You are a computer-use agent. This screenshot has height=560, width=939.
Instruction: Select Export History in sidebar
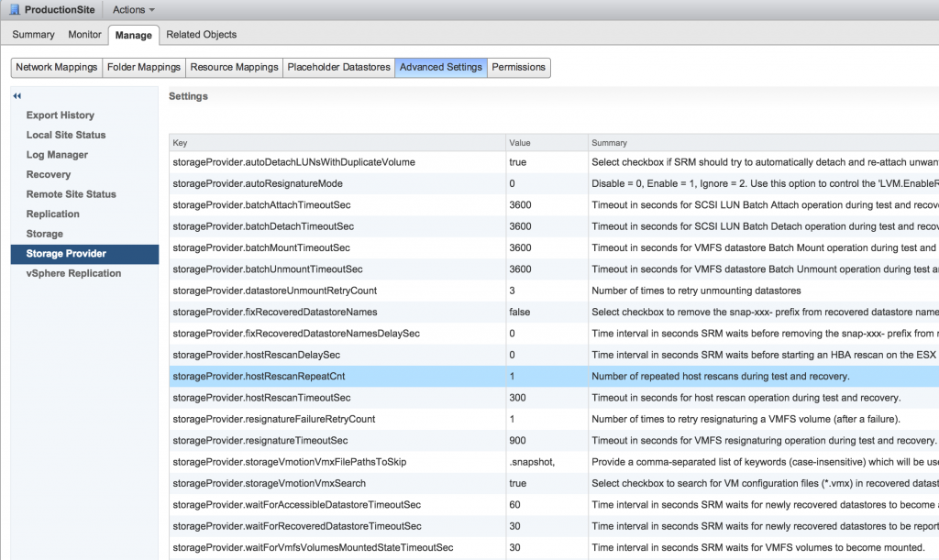[61, 115]
